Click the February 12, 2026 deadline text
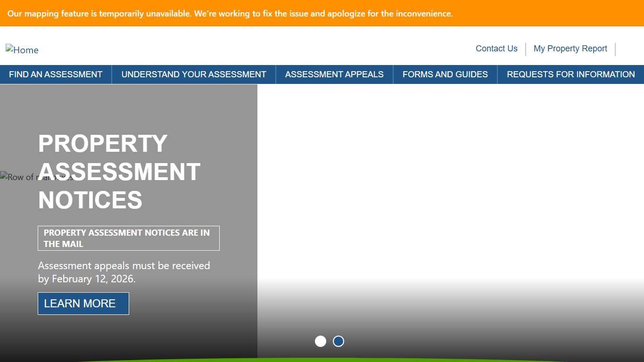This screenshot has height=362, width=644. [124, 272]
